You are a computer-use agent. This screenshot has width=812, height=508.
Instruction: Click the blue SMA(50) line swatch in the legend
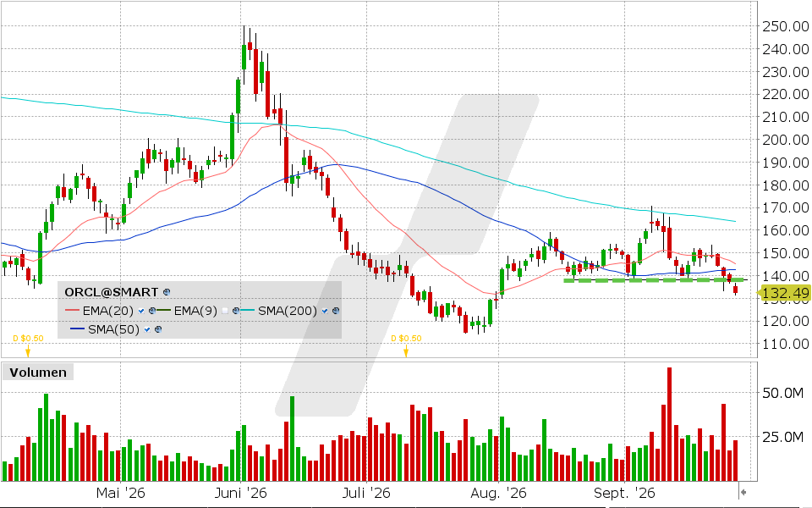pos(78,329)
